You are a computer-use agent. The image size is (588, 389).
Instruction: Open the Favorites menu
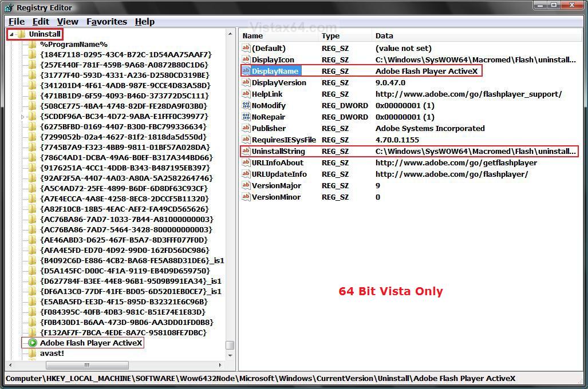coord(106,22)
